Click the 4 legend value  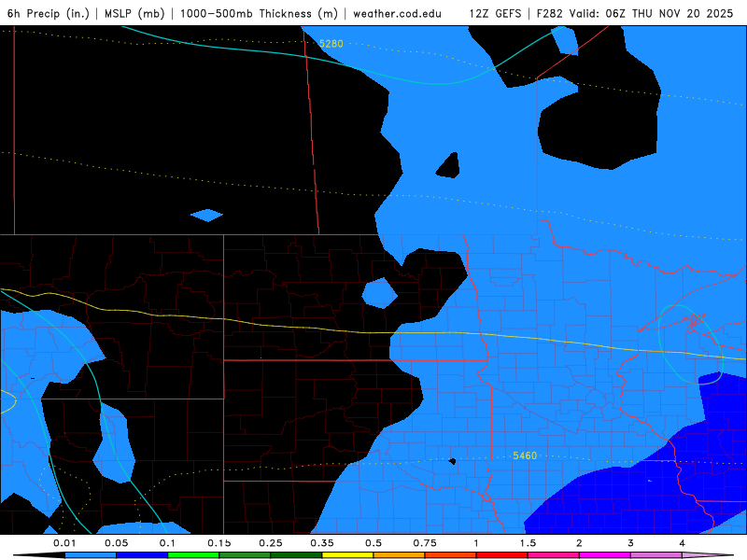click(x=683, y=543)
